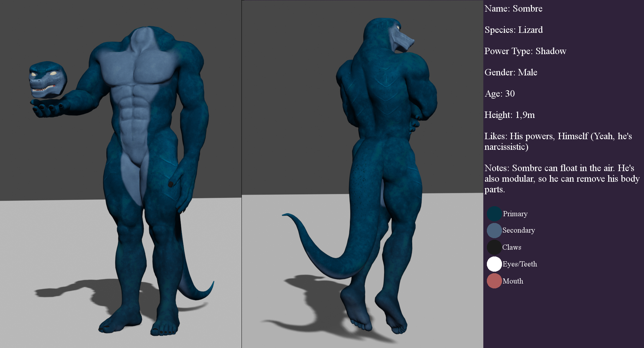Screen dimensions: 644x348
Task: Click the 'Mouth' swatch label
Action: [x=513, y=281]
